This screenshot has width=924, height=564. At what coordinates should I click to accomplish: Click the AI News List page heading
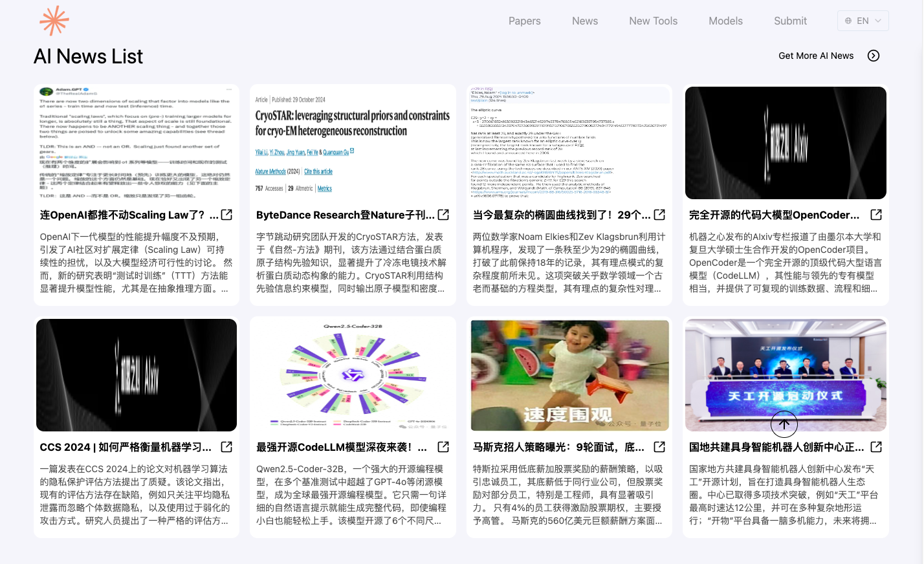(89, 56)
